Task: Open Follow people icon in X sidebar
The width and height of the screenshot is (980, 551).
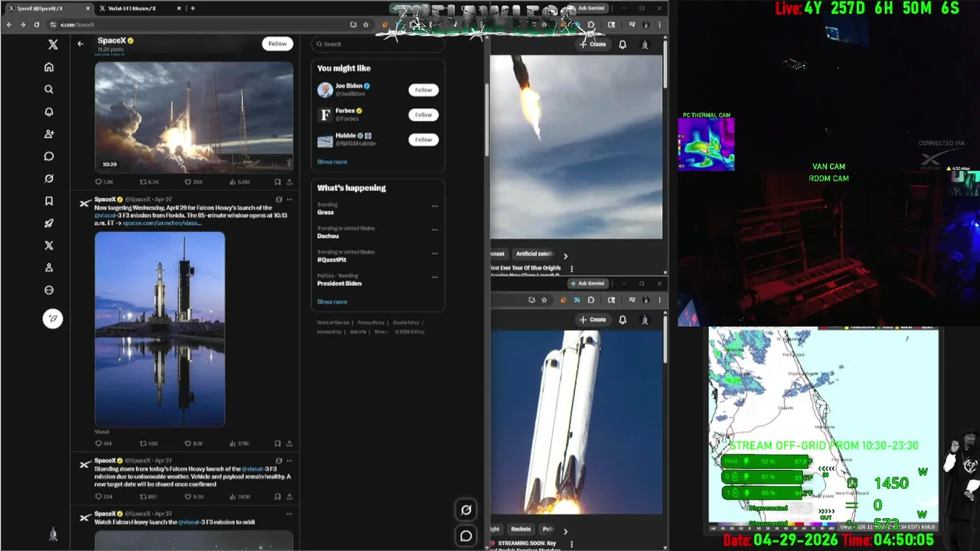Action: [x=49, y=134]
